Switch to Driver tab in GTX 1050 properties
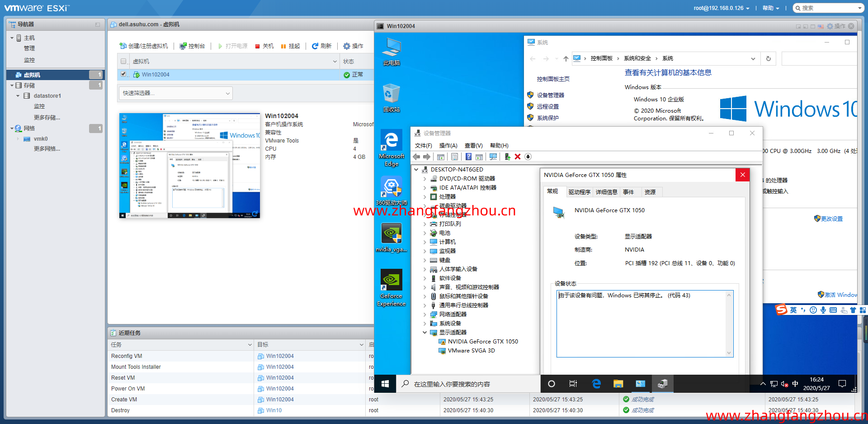This screenshot has height=424, width=868. click(580, 192)
